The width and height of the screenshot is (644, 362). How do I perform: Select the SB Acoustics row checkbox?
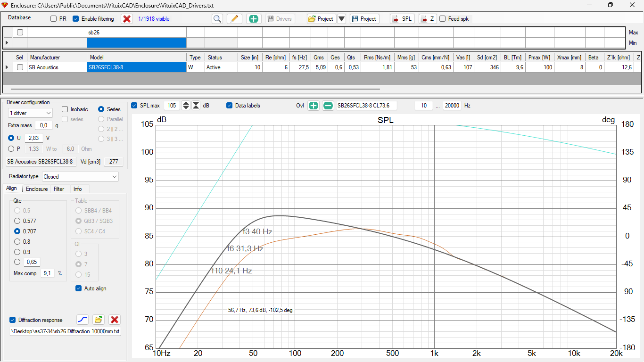(20, 67)
